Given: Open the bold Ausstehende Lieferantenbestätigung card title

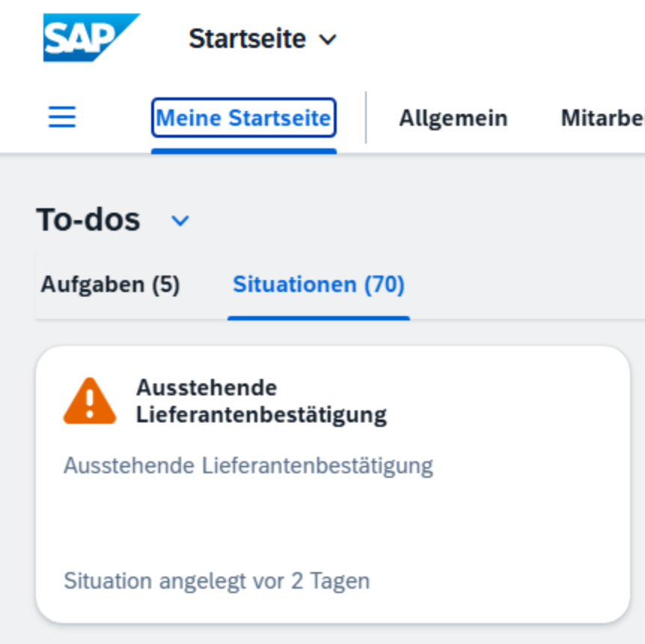Looking at the screenshot, I should click(x=260, y=401).
